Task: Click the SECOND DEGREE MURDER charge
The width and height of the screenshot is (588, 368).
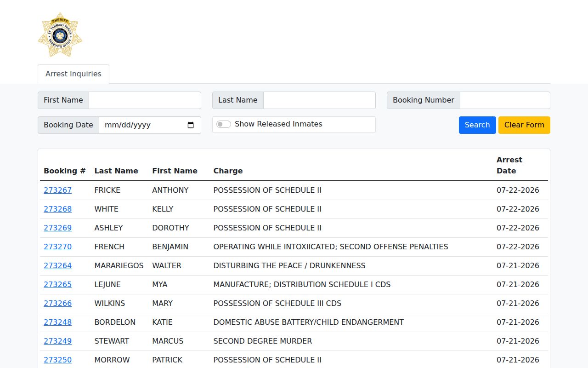Action: click(x=263, y=341)
